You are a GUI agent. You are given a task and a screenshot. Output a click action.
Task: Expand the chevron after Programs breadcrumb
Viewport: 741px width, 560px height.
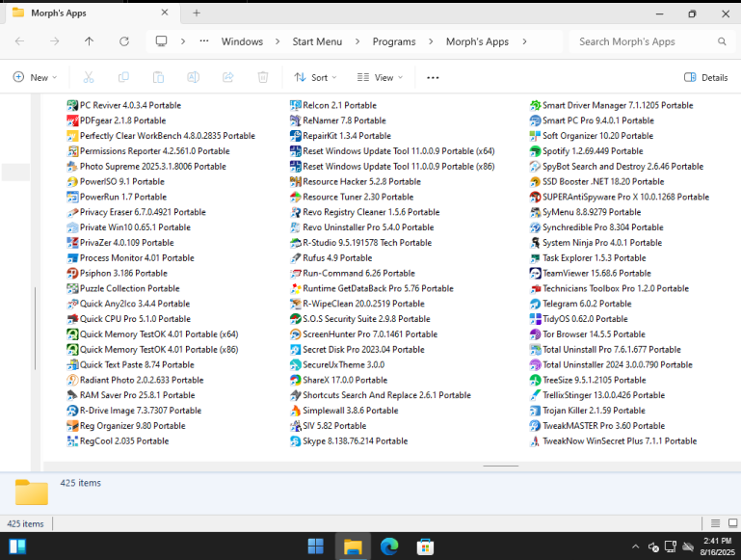(431, 41)
